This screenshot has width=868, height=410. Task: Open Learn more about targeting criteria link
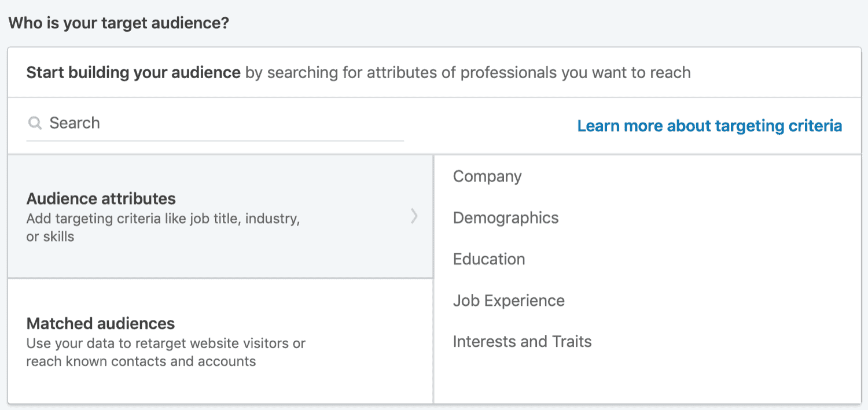[x=709, y=125]
